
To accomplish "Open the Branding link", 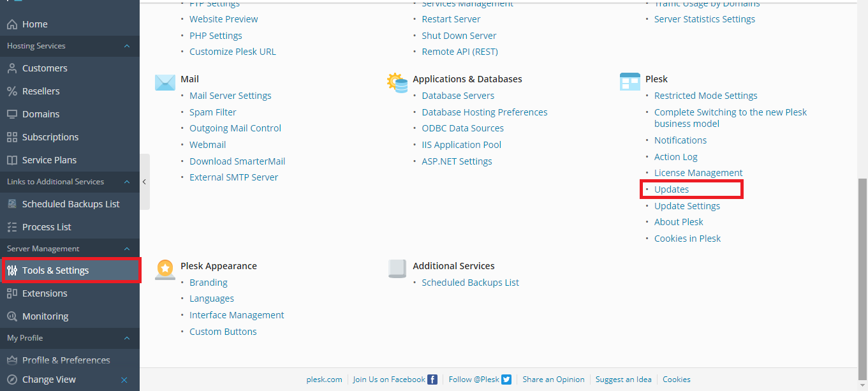I will coord(209,283).
